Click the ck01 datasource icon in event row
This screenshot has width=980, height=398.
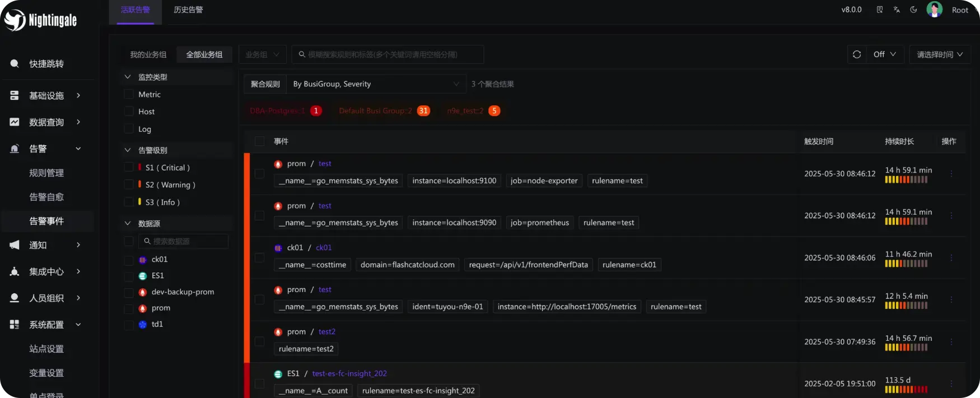click(x=278, y=248)
